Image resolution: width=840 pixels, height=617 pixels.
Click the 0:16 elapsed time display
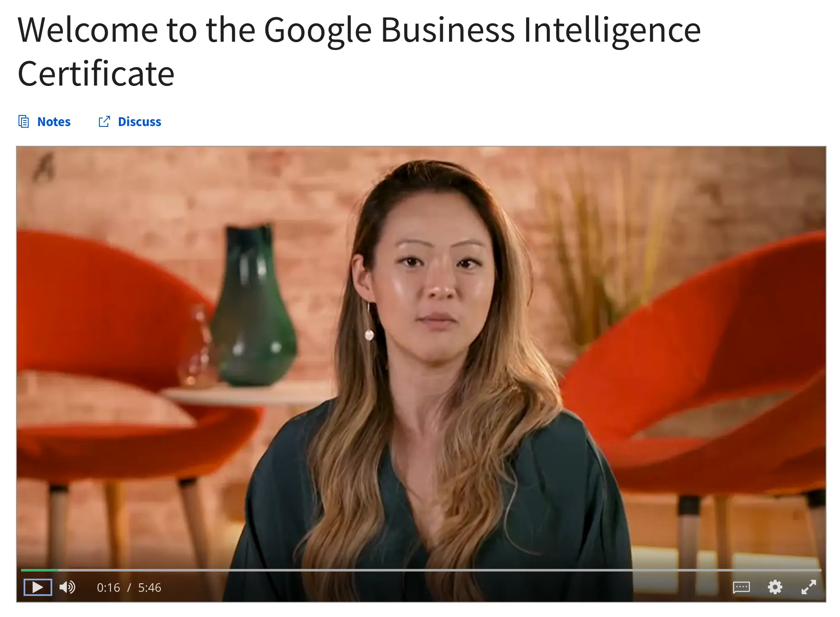[x=108, y=587]
